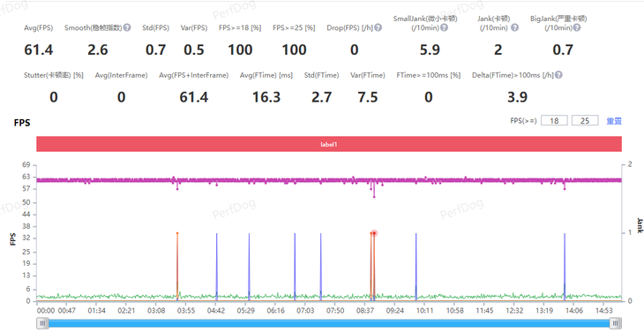Image resolution: width=644 pixels, height=333 pixels.
Task: Click the blue jank spike at 04:42
Action: click(217, 268)
